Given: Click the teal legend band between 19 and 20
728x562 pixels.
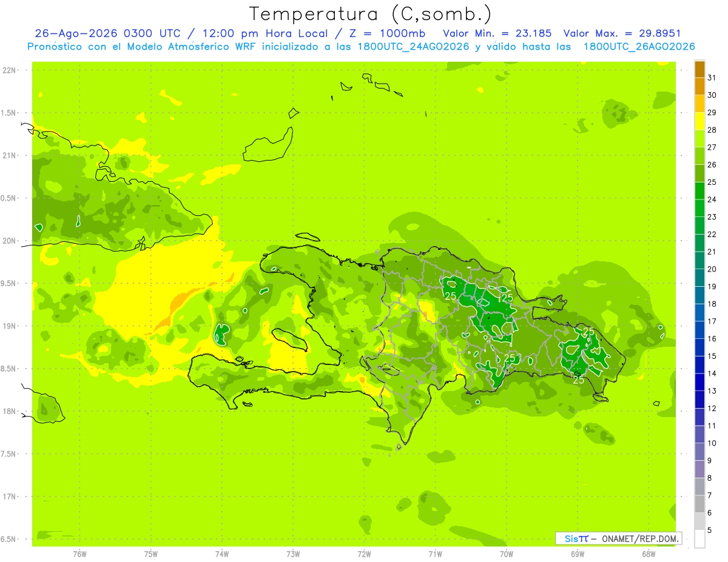Looking at the screenshot, I should pos(699,278).
